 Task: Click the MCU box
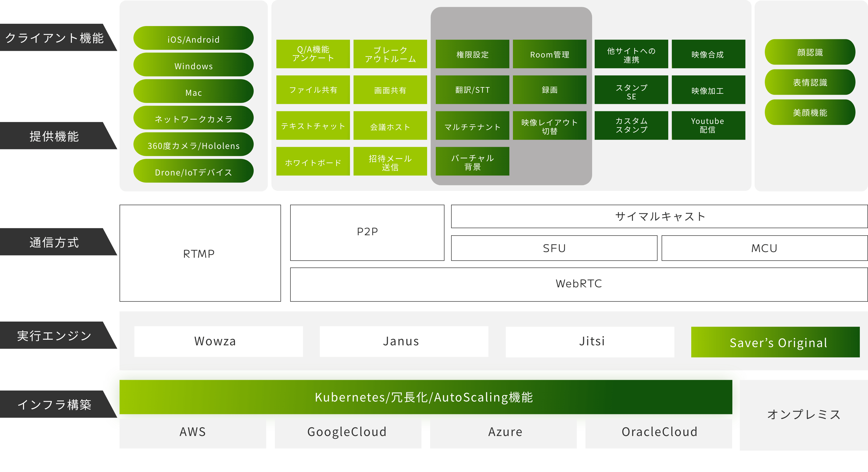(764, 248)
